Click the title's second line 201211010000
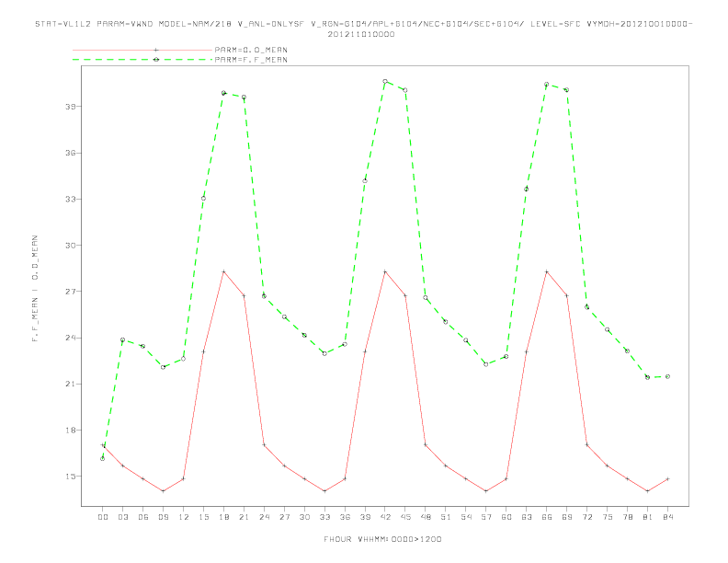The image size is (728, 563). (361, 34)
